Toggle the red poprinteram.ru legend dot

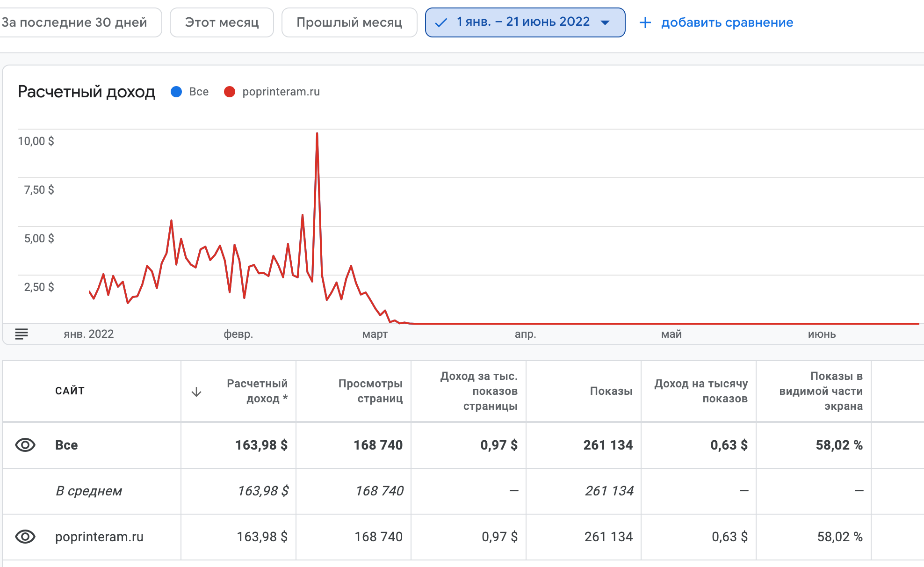(229, 92)
